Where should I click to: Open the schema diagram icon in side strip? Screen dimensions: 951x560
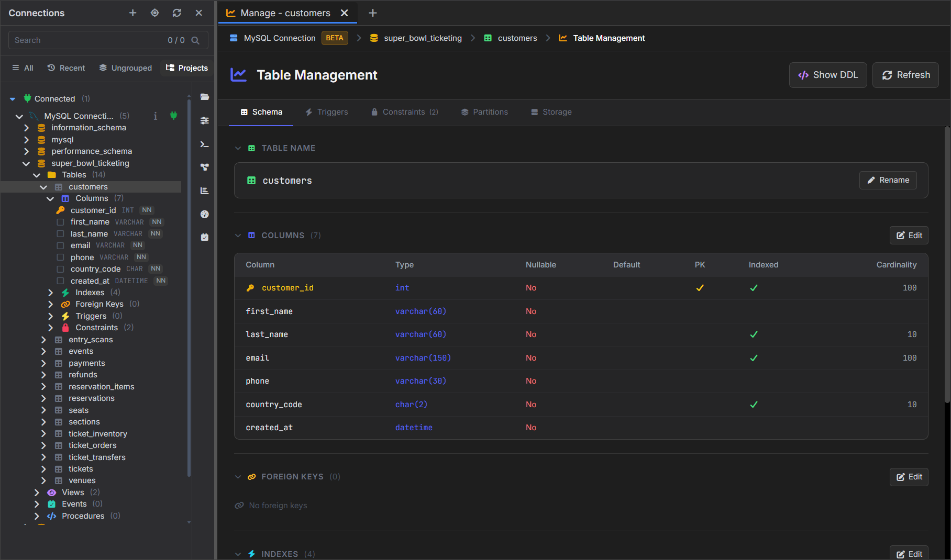tap(205, 167)
